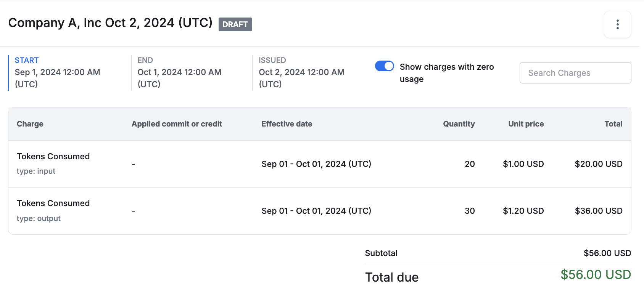The width and height of the screenshot is (644, 298).
Task: Click the Unit price column header
Action: click(526, 124)
